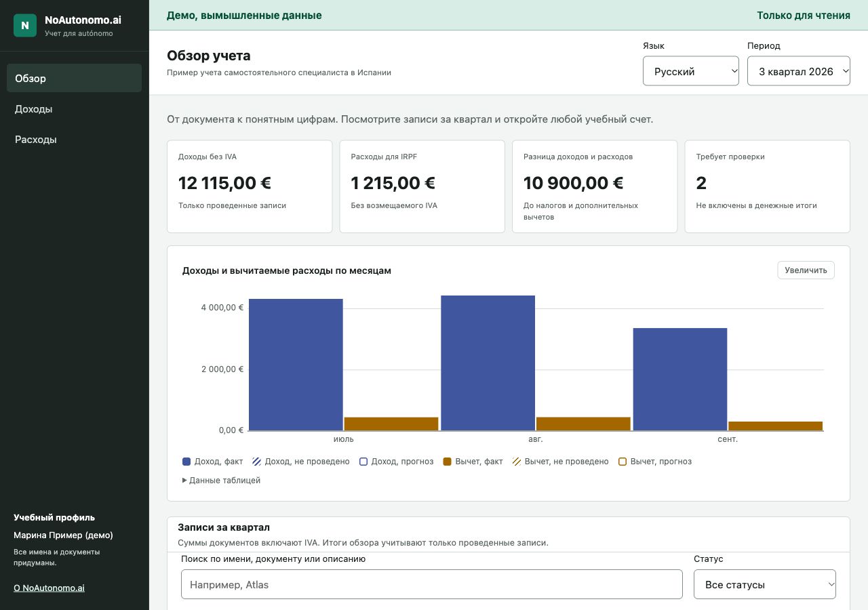868x610 pixels.
Task: Click the blue income bar for сент.
Action: (680, 379)
